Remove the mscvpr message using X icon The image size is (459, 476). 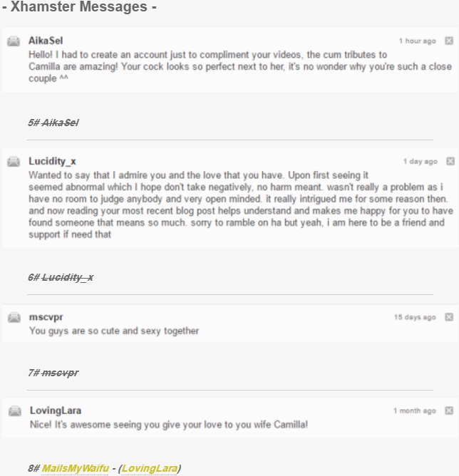[449, 317]
